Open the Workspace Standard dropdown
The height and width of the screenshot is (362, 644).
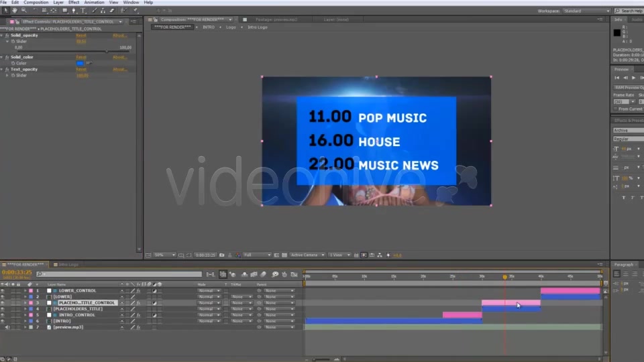[586, 11]
